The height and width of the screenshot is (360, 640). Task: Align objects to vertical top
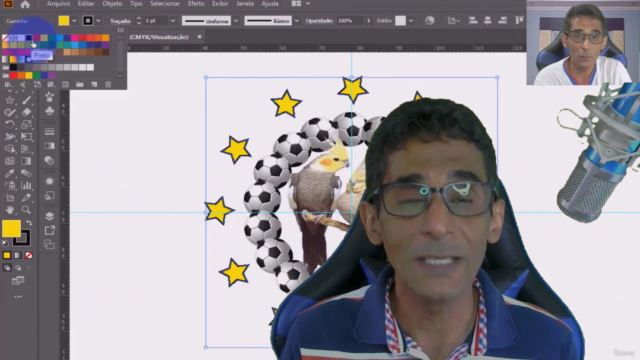click(x=519, y=20)
